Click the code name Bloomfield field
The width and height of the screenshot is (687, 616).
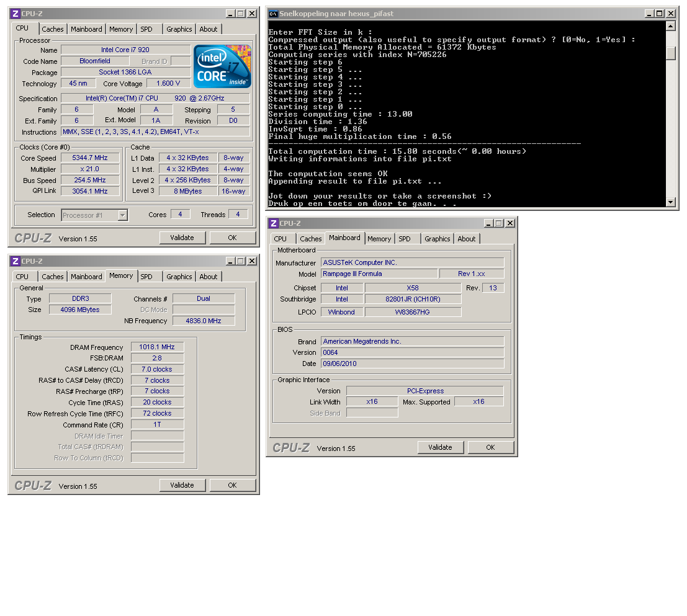coord(95,61)
